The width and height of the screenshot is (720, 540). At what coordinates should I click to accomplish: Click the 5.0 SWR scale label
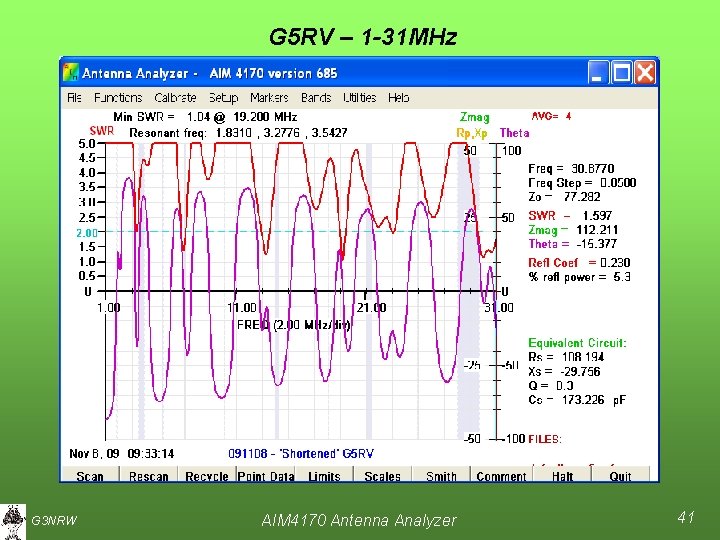[87, 143]
